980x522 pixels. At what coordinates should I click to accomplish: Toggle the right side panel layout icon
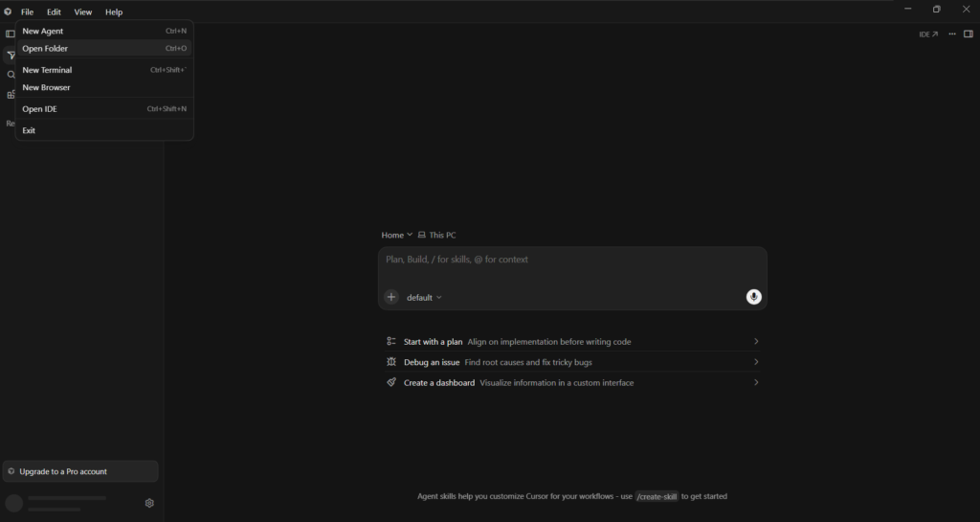click(x=969, y=34)
